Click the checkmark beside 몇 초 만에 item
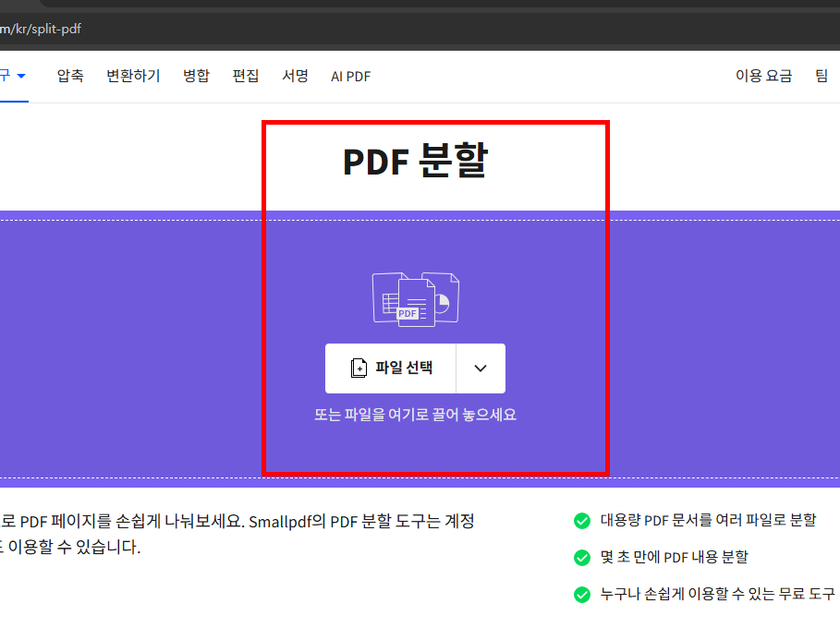The image size is (840, 640). pyautogui.click(x=582, y=557)
